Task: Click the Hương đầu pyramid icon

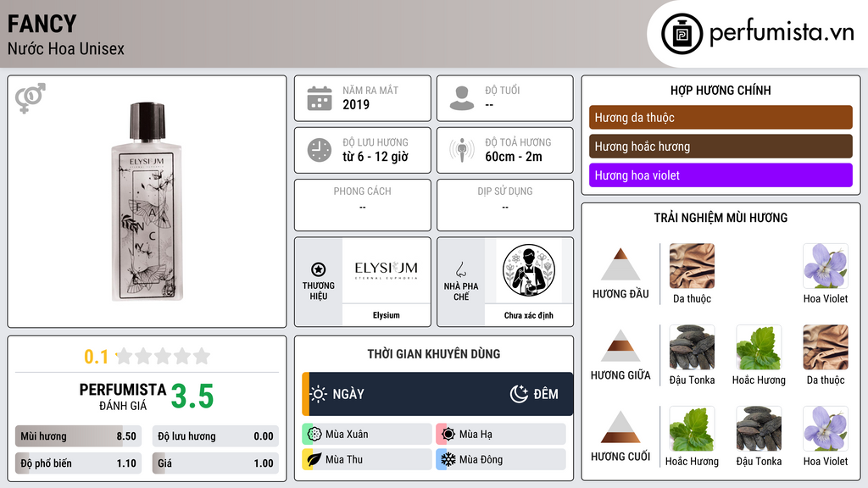Action: 620,264
